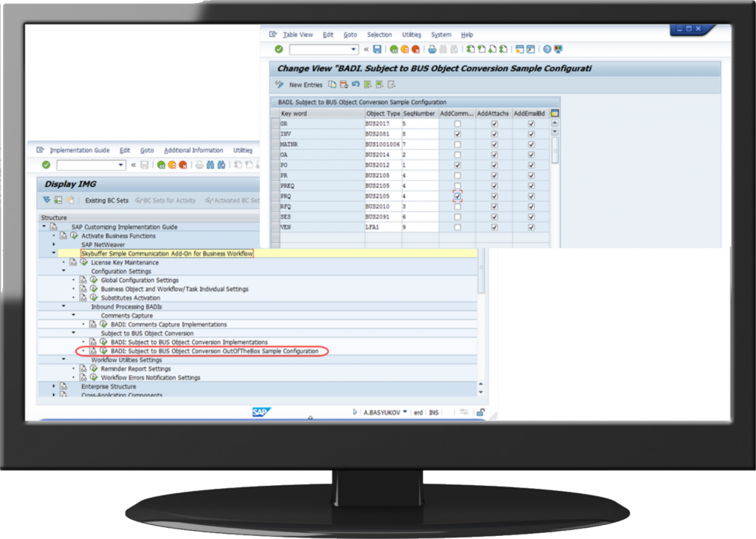
Task: Uncheck AddComm checkbox for INV row
Action: [x=458, y=134]
